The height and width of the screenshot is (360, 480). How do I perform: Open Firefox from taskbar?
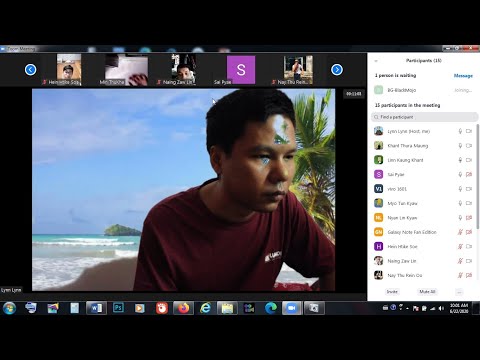[183, 308]
